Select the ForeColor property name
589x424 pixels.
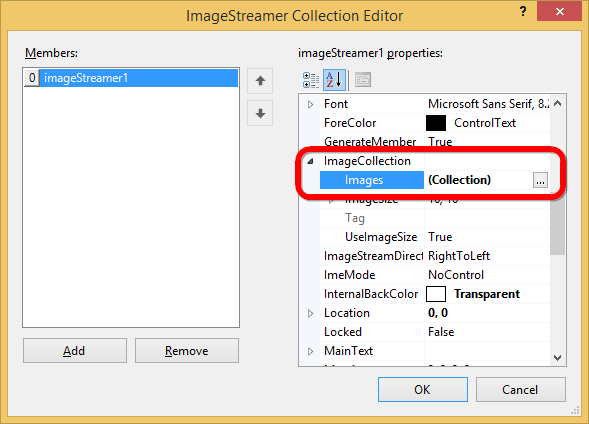(350, 123)
